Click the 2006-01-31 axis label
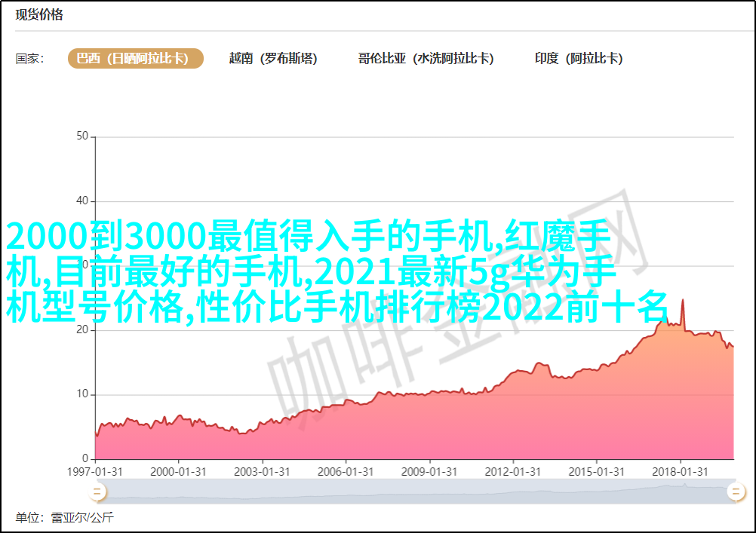 point(346,472)
